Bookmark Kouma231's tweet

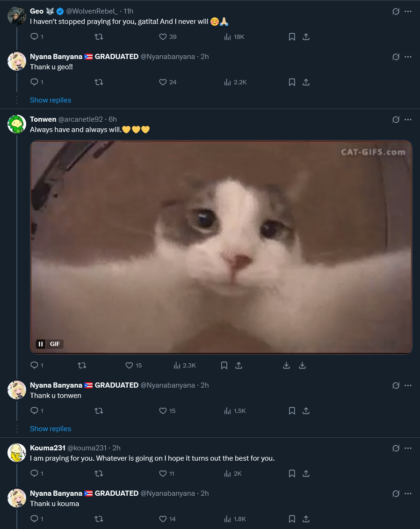pyautogui.click(x=292, y=473)
